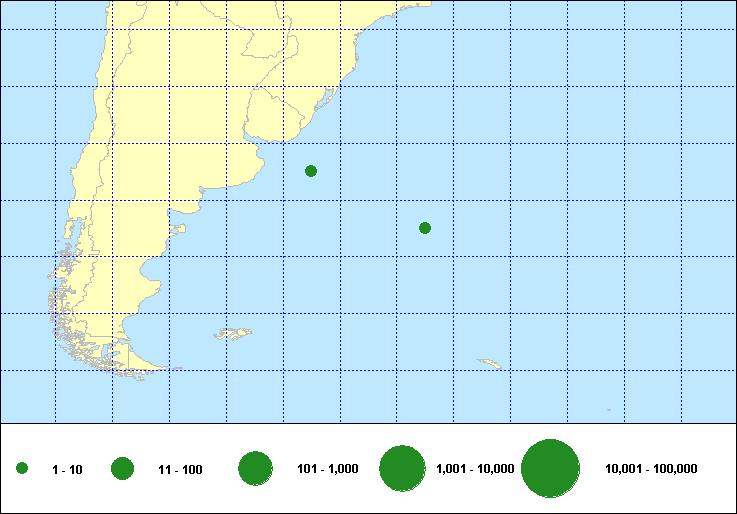Click the northern green dot off Argentina's coast

point(311,171)
